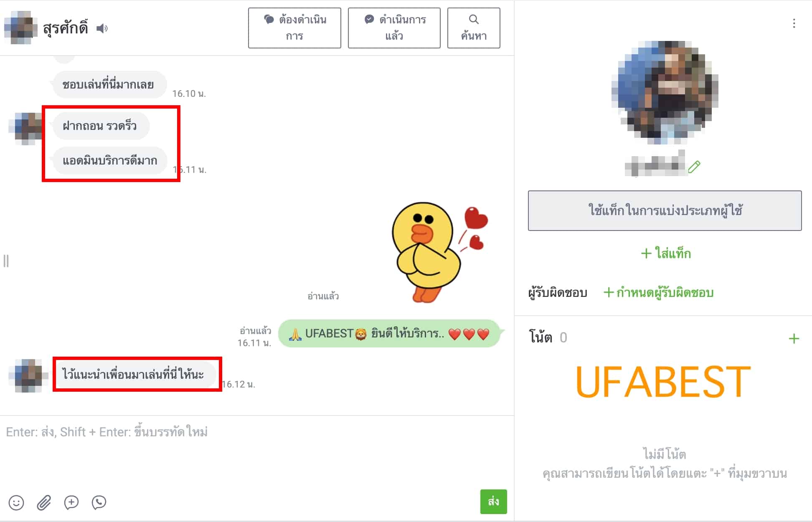
Task: Open the ค้นหา search button
Action: 474,28
